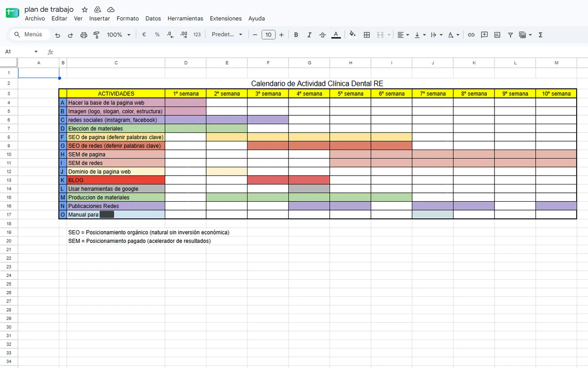This screenshot has width=588, height=368.
Task: Increase font size with plus button
Action: tap(281, 35)
